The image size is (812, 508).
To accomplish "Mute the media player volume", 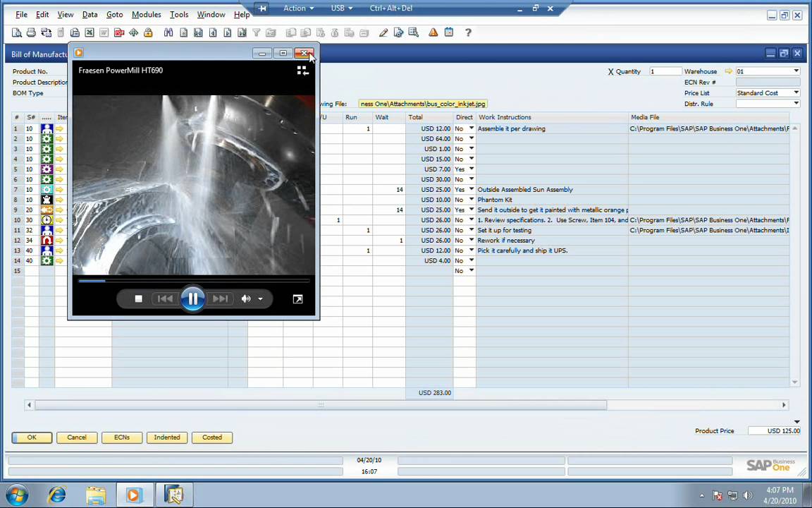I will tap(246, 298).
